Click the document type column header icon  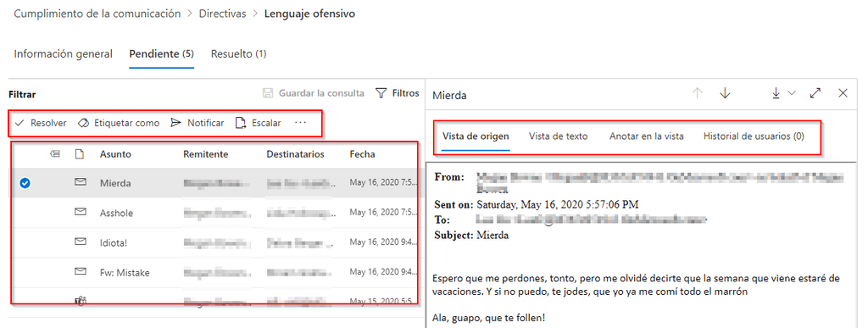point(79,154)
